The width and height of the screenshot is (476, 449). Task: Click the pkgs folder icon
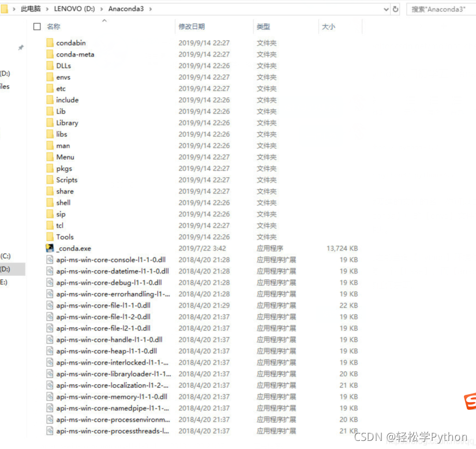tap(50, 169)
